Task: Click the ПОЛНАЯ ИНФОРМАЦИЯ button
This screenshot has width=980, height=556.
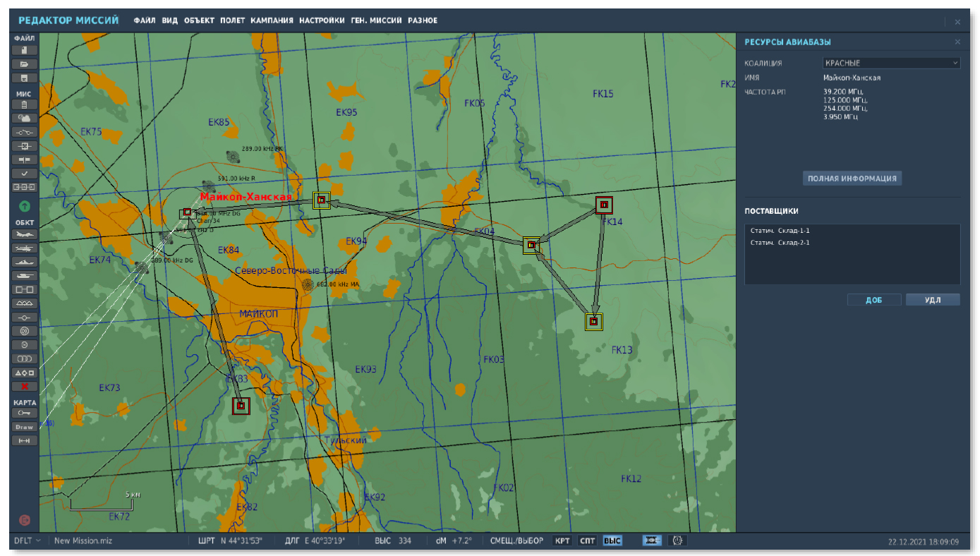Action: pyautogui.click(x=852, y=179)
